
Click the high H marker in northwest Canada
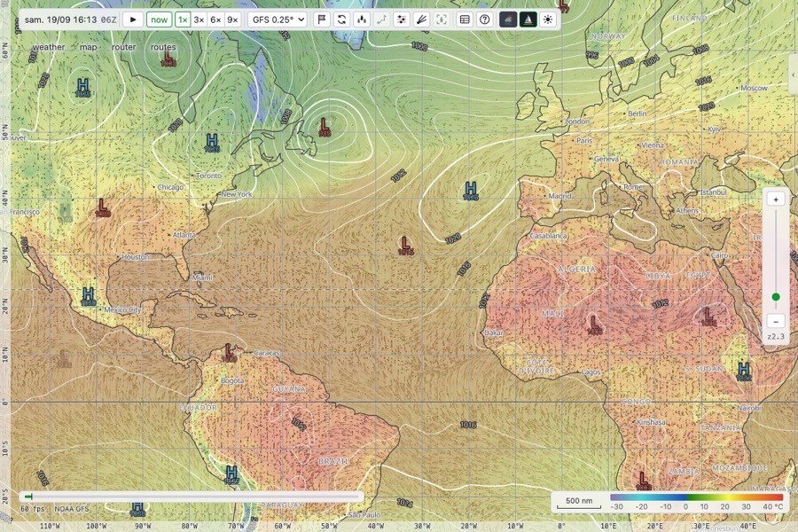(83, 88)
